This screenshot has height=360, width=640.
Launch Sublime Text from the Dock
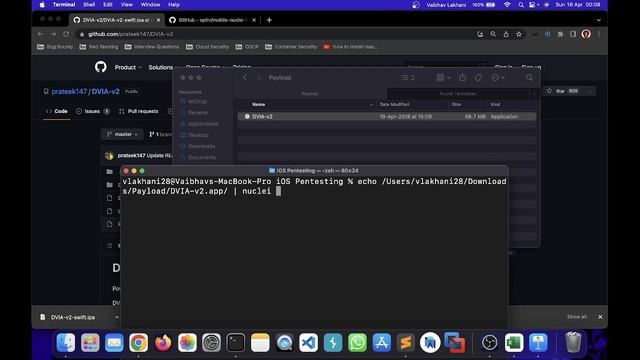pyautogui.click(x=406, y=342)
